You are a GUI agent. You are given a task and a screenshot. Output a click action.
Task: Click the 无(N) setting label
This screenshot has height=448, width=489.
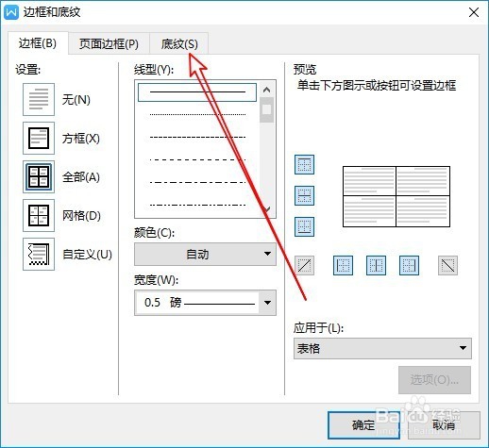[x=76, y=100]
